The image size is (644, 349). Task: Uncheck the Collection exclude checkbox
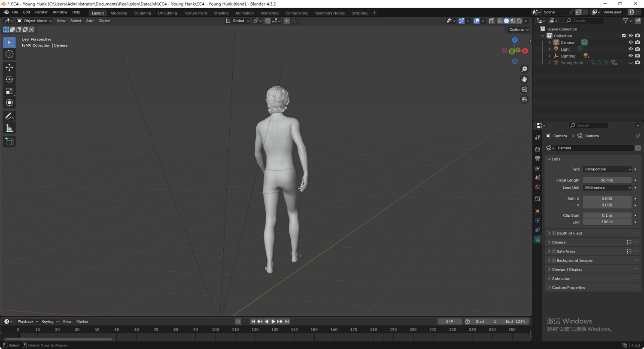624,36
